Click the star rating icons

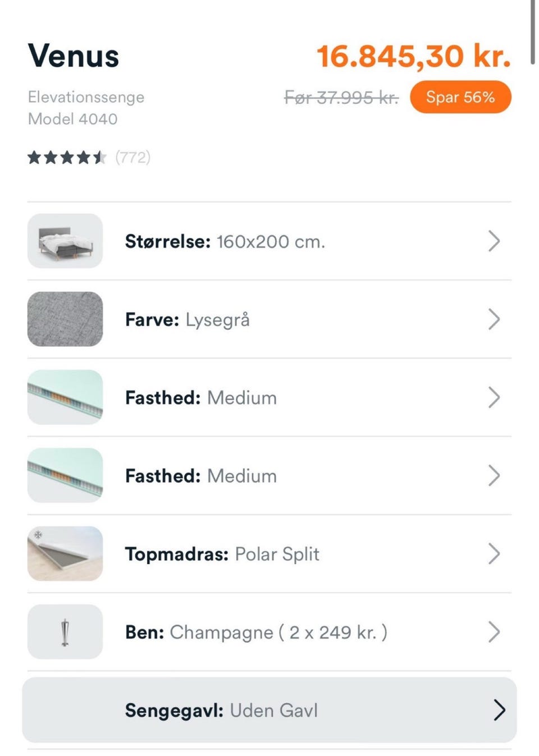[x=66, y=157]
